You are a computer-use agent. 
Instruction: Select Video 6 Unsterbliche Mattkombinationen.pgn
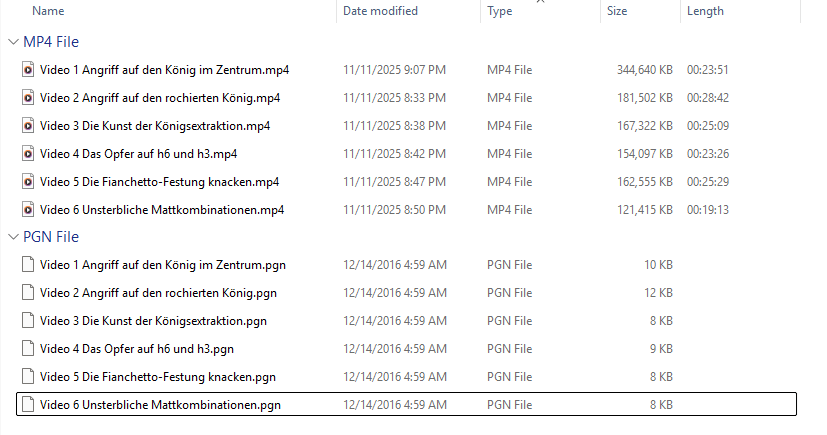coord(160,405)
